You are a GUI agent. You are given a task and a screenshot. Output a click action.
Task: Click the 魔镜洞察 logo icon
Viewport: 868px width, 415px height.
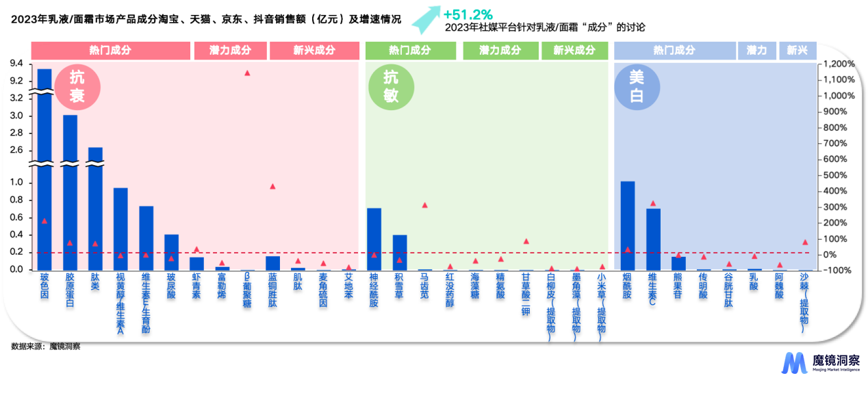click(795, 363)
